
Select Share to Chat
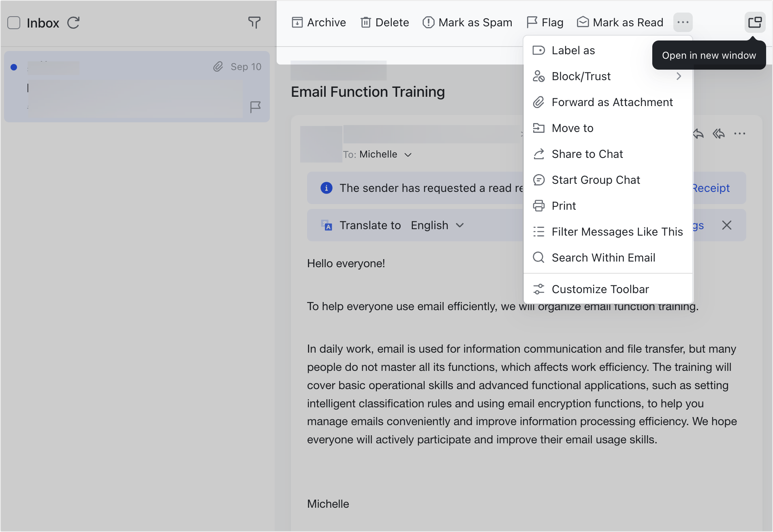608,154
